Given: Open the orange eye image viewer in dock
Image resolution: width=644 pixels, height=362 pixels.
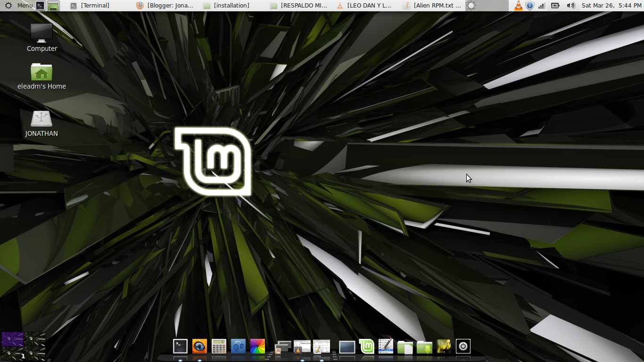Looking at the screenshot, I should pos(199,346).
